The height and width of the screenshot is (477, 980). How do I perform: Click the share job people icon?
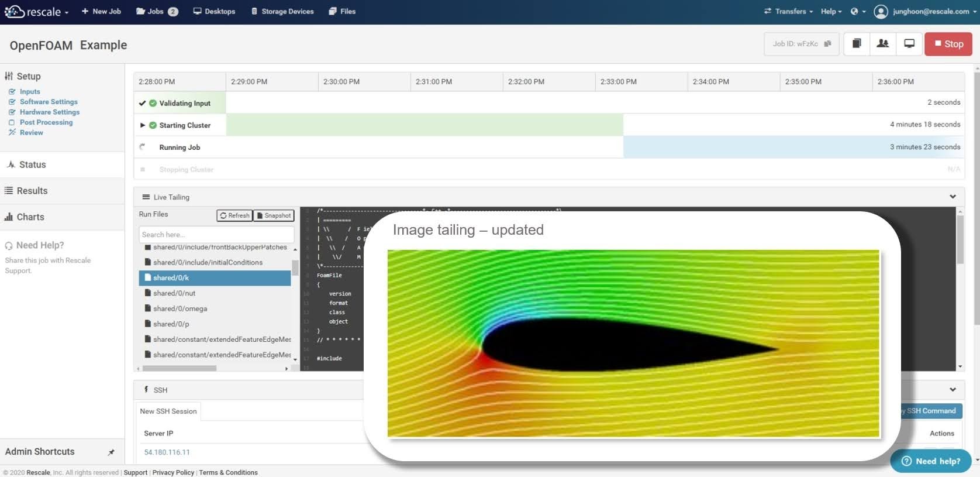[883, 44]
